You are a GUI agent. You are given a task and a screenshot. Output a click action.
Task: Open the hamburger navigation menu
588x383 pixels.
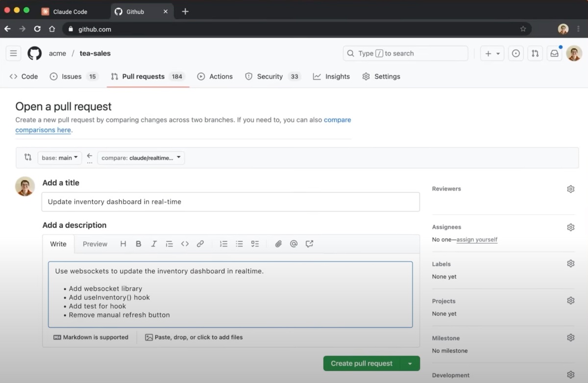[x=13, y=53]
